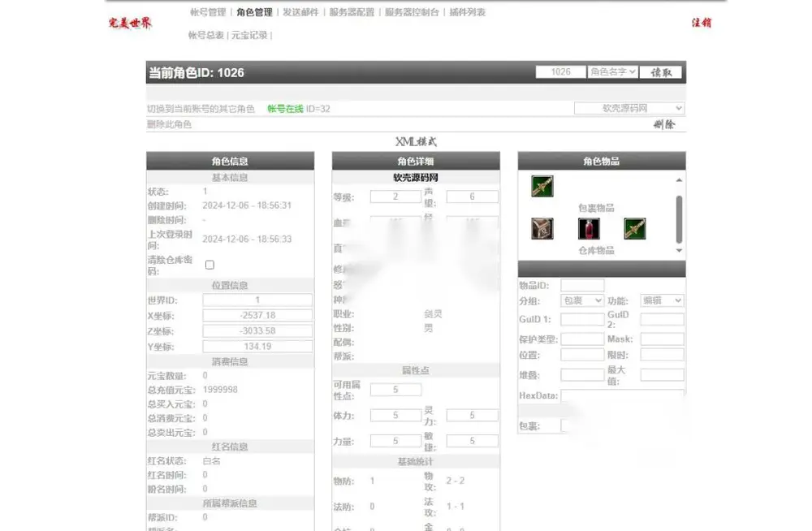Click the item list vertical scrollbar
This screenshot has height=531, width=812.
(x=679, y=219)
